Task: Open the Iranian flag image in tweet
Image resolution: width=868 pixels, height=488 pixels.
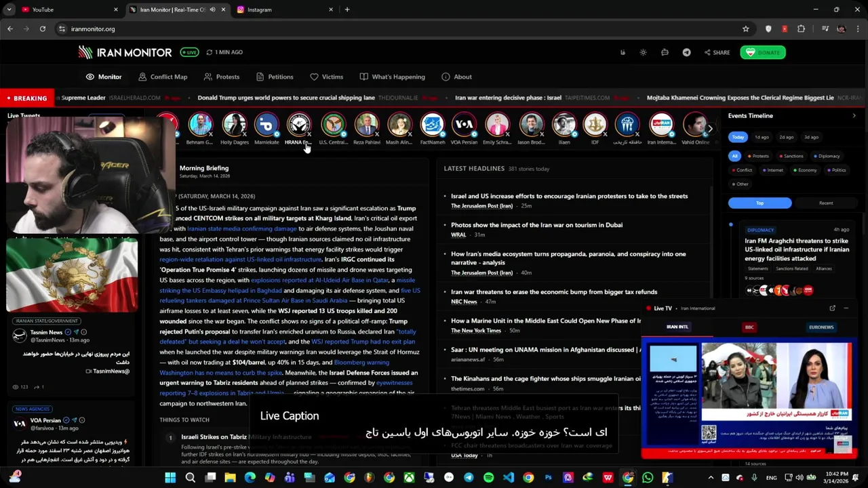Action: click(71, 274)
